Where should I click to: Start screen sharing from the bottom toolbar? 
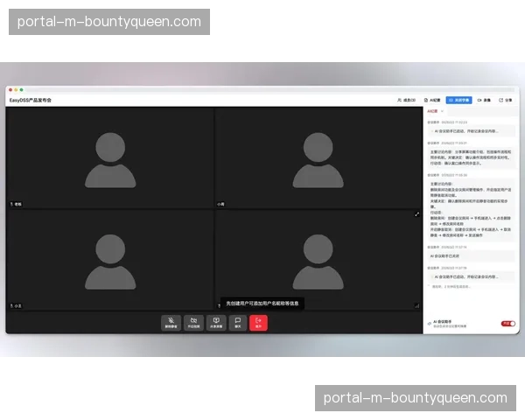[216, 322]
